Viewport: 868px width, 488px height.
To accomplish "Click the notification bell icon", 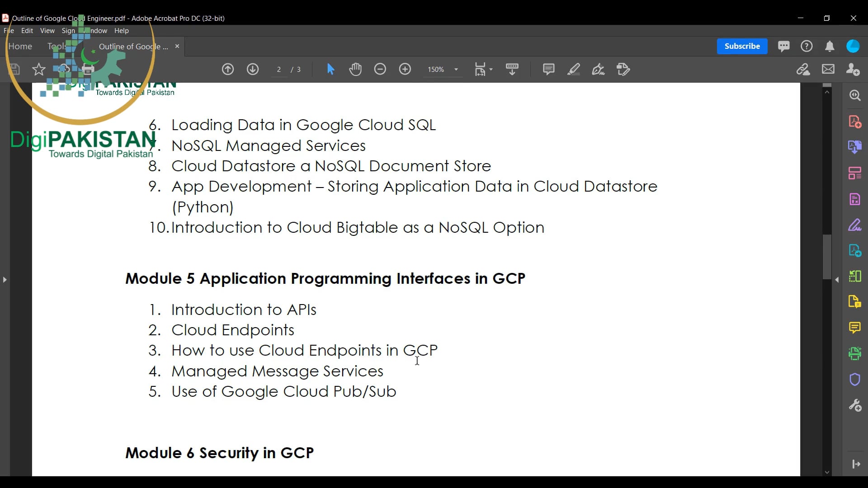I will click(830, 46).
